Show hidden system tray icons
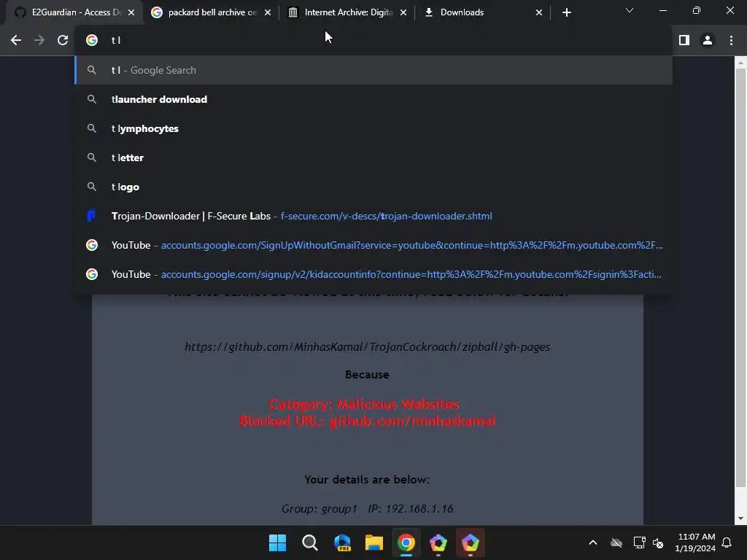The height and width of the screenshot is (560, 747). (x=593, y=542)
